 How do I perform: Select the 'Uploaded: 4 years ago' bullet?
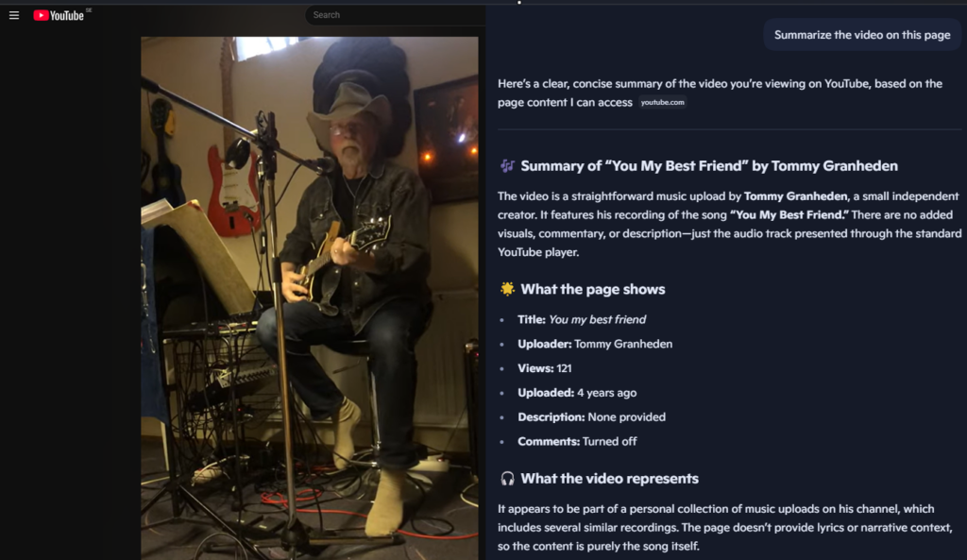[x=577, y=393]
